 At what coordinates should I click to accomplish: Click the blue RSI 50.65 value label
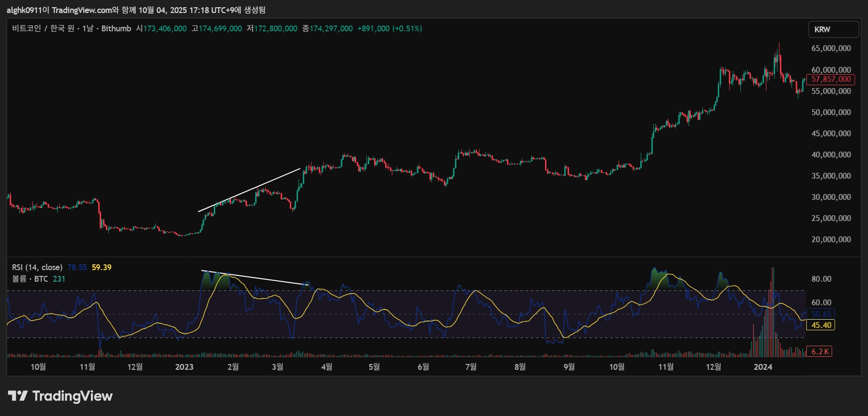pyautogui.click(x=821, y=314)
